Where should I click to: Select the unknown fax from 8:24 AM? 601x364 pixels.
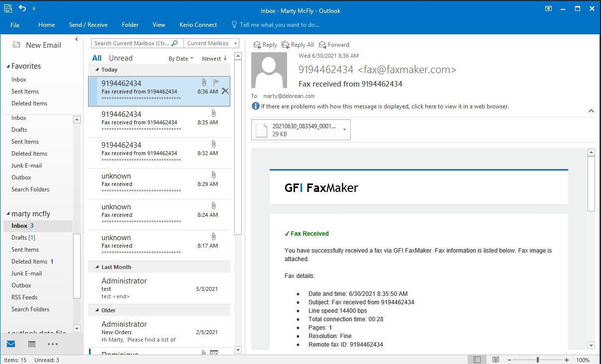tap(159, 214)
